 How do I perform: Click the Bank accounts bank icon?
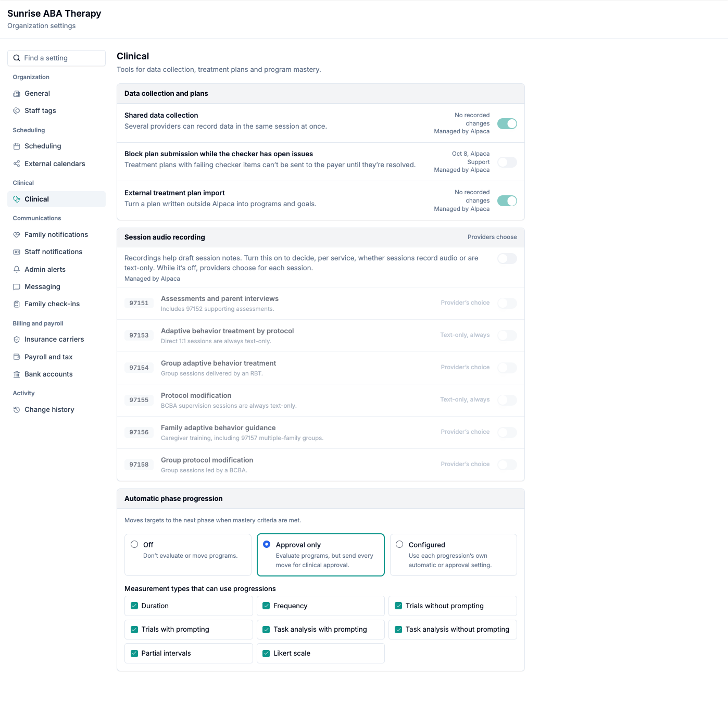click(x=17, y=374)
